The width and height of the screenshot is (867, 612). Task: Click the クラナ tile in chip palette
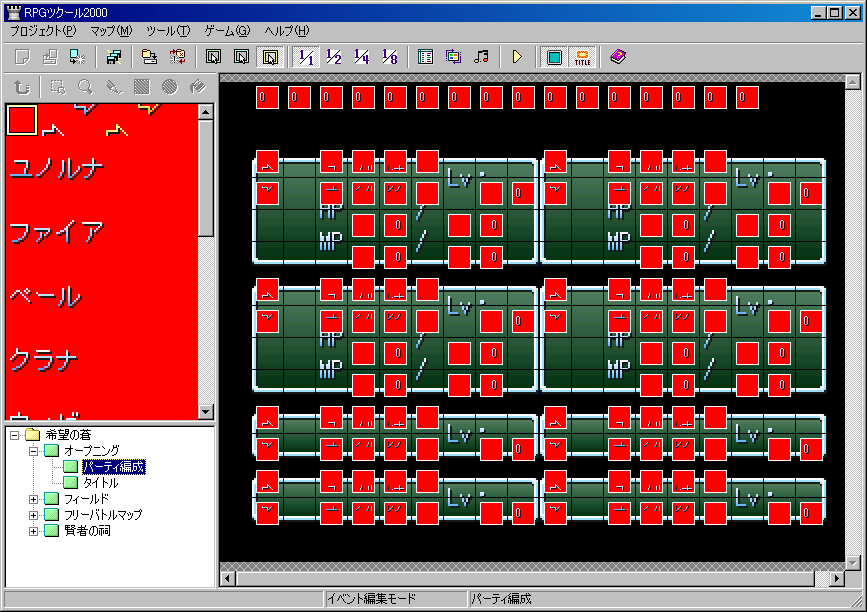pyautogui.click(x=44, y=360)
